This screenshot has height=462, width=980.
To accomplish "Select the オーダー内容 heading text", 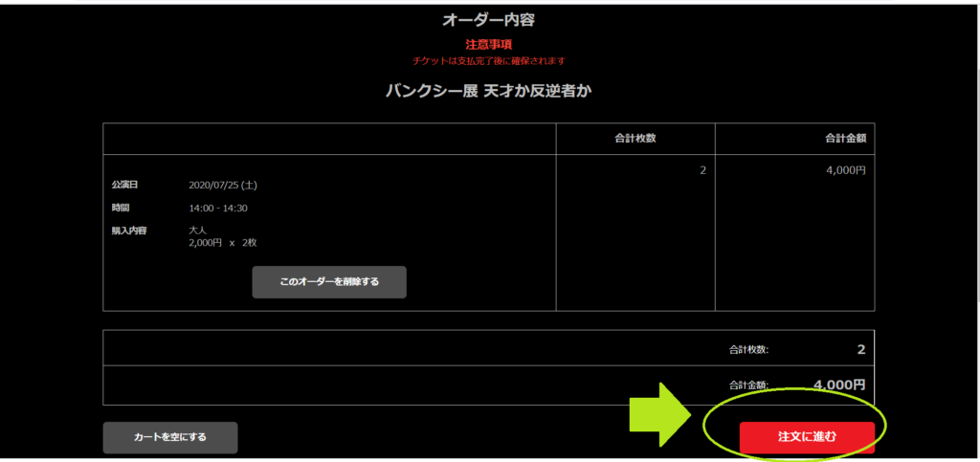I will pos(489,20).
